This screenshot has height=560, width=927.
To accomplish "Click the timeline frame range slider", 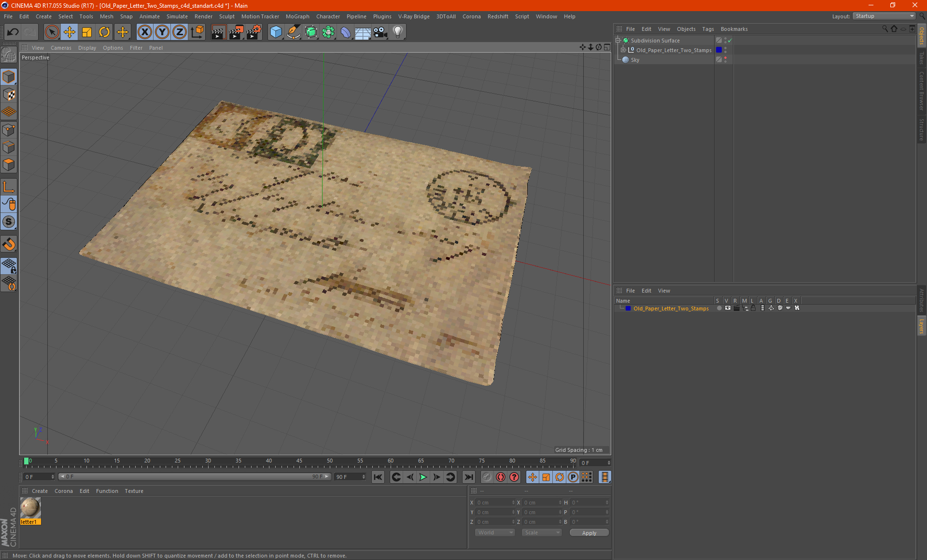I will [195, 476].
